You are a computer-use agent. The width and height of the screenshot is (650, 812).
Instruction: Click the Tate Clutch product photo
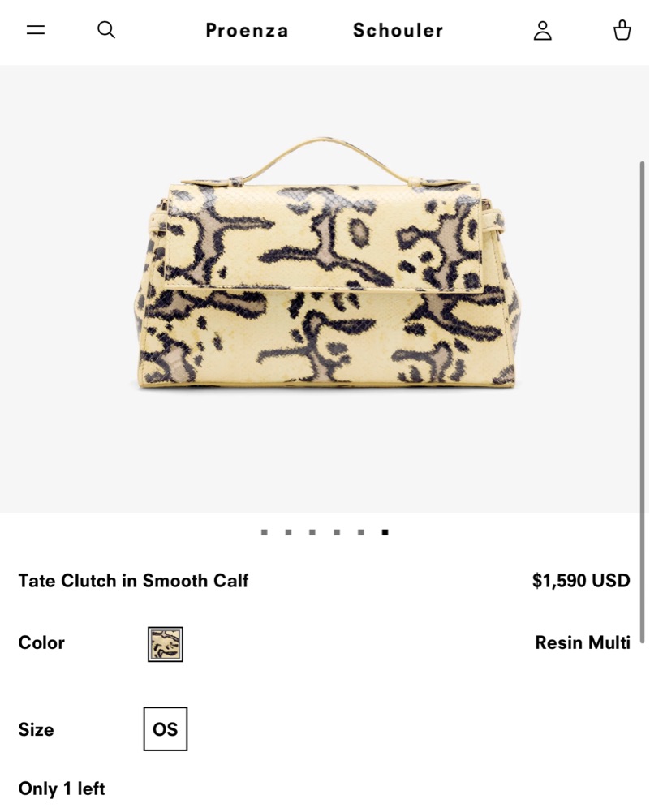tap(327, 263)
